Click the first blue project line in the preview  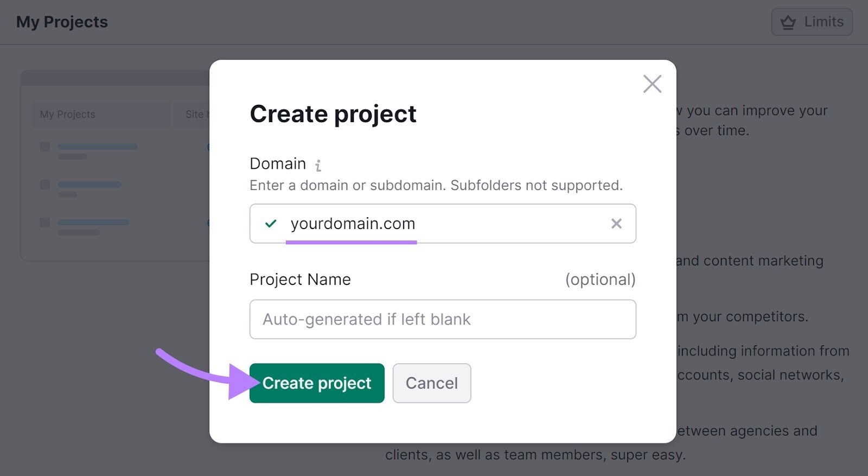click(98, 147)
